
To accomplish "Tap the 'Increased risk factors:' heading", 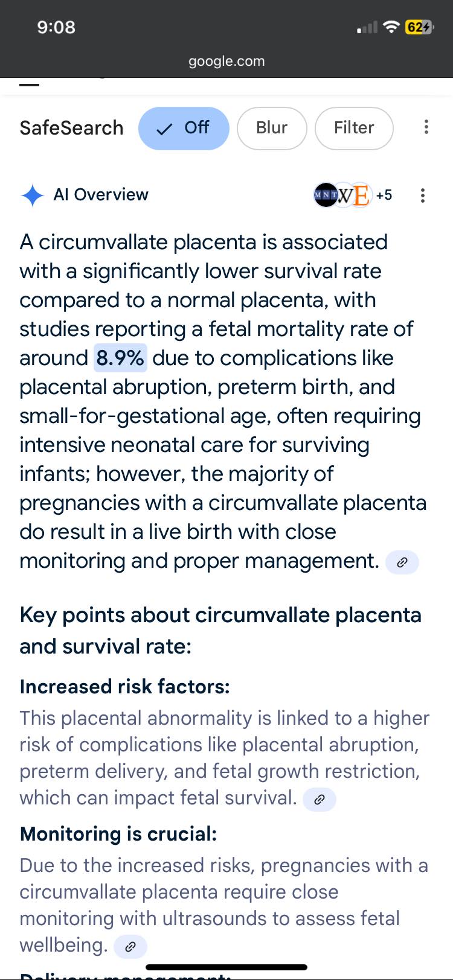I will [x=125, y=687].
